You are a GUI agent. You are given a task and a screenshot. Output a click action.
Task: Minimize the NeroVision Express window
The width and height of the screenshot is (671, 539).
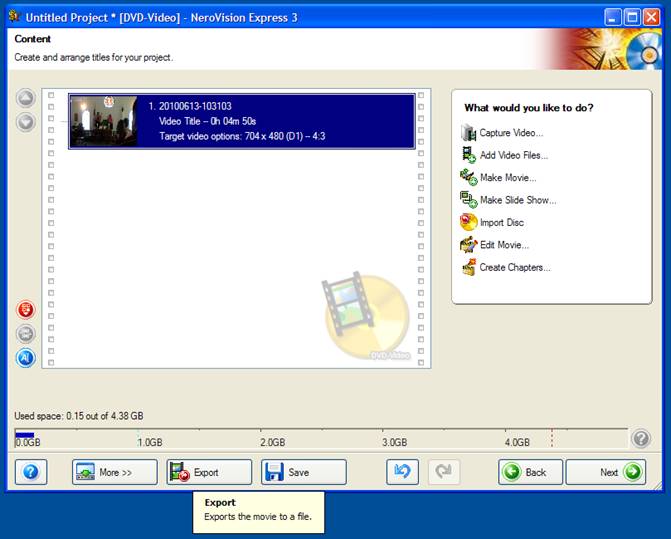[613, 18]
